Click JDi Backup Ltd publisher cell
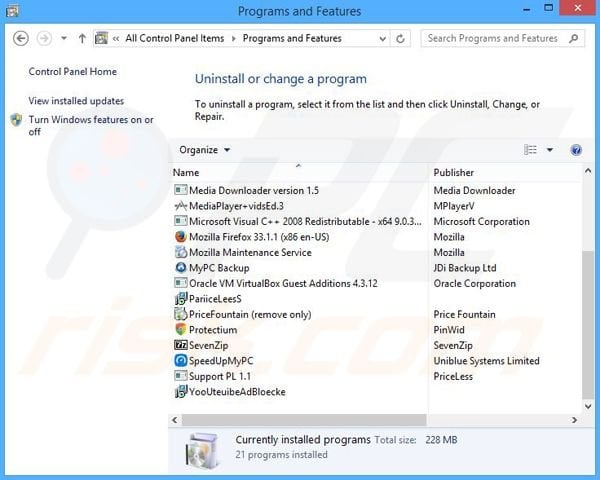Image resolution: width=600 pixels, height=480 pixels. 465,268
